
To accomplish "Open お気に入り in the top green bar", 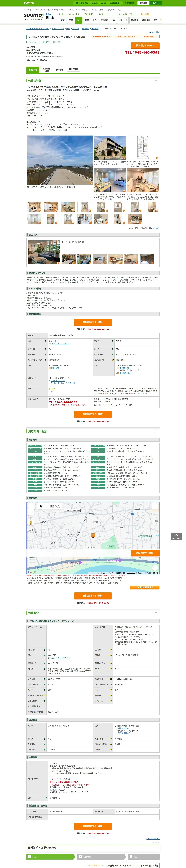I will click(82, 3).
